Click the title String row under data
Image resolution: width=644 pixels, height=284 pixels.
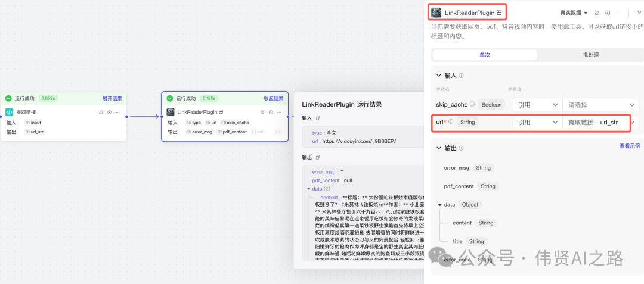470,241
